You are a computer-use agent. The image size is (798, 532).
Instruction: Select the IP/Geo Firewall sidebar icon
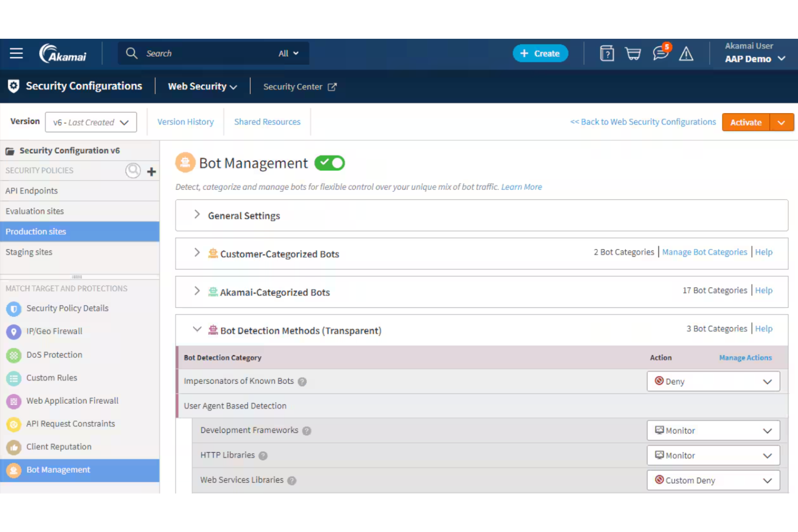(x=13, y=331)
